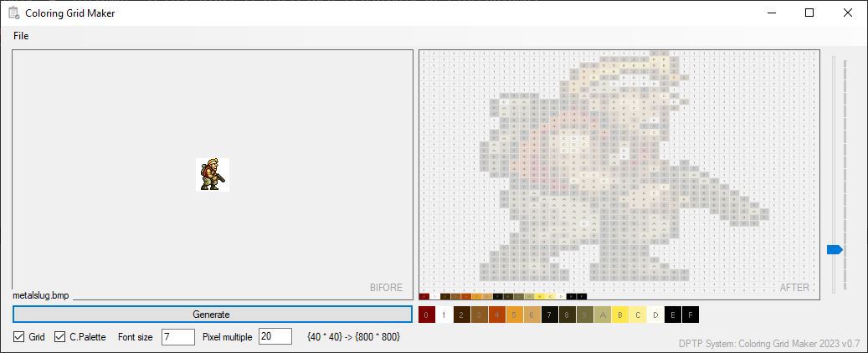Viewport: 868px width, 353px height.
Task: Select palette color swatch 5
Action: 515,315
